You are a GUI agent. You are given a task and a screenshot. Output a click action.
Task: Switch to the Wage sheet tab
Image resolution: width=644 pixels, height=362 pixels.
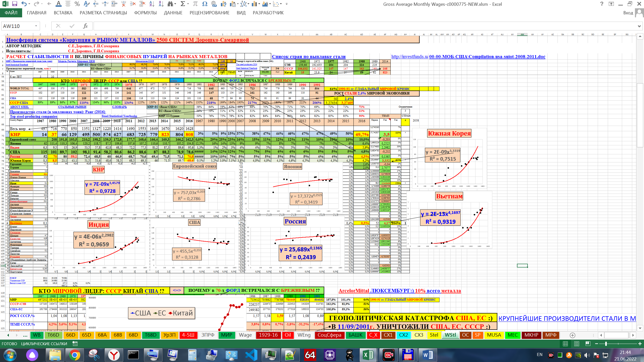(245, 335)
